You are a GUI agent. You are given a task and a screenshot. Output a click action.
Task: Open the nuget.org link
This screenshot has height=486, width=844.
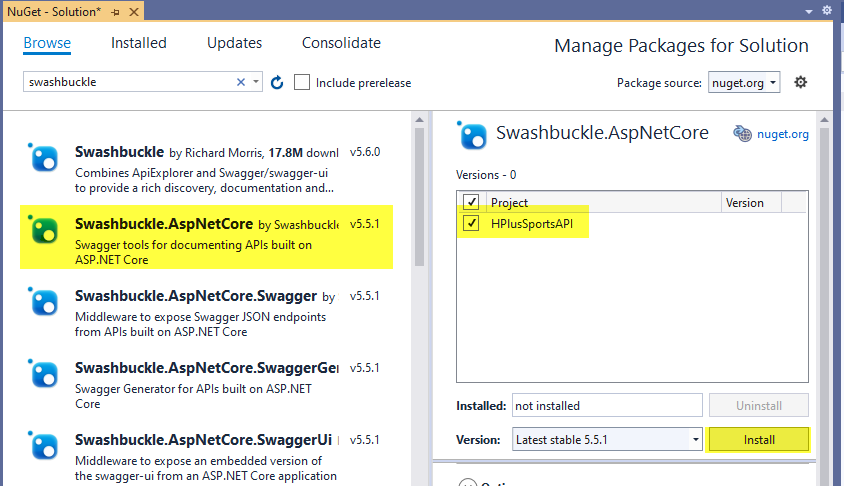[782, 134]
